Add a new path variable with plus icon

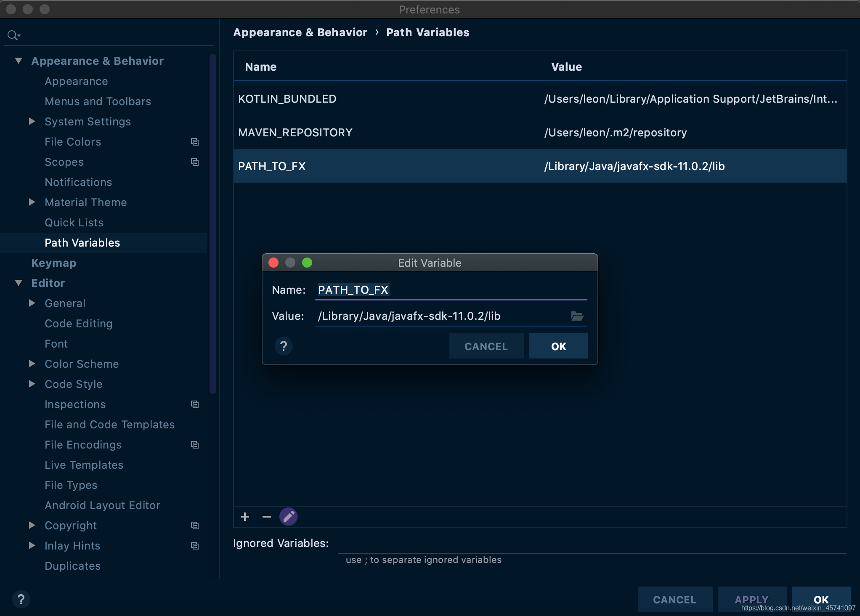pos(244,516)
